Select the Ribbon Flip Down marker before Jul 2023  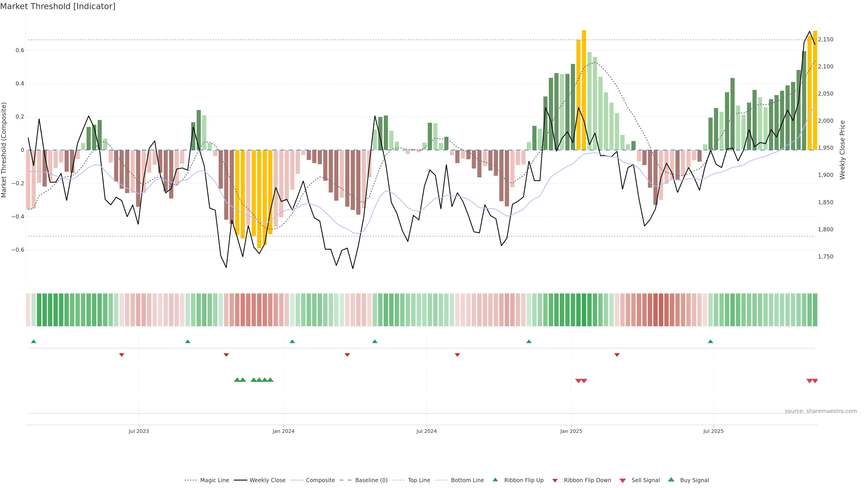122,355
